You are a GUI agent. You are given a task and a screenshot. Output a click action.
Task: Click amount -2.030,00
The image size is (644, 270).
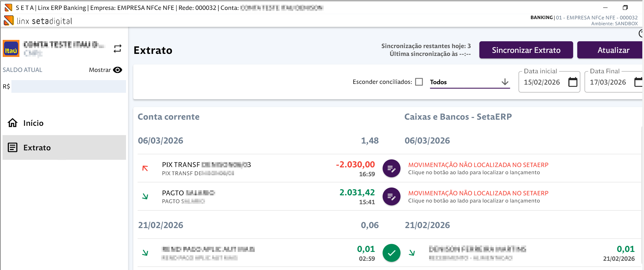pos(355,164)
